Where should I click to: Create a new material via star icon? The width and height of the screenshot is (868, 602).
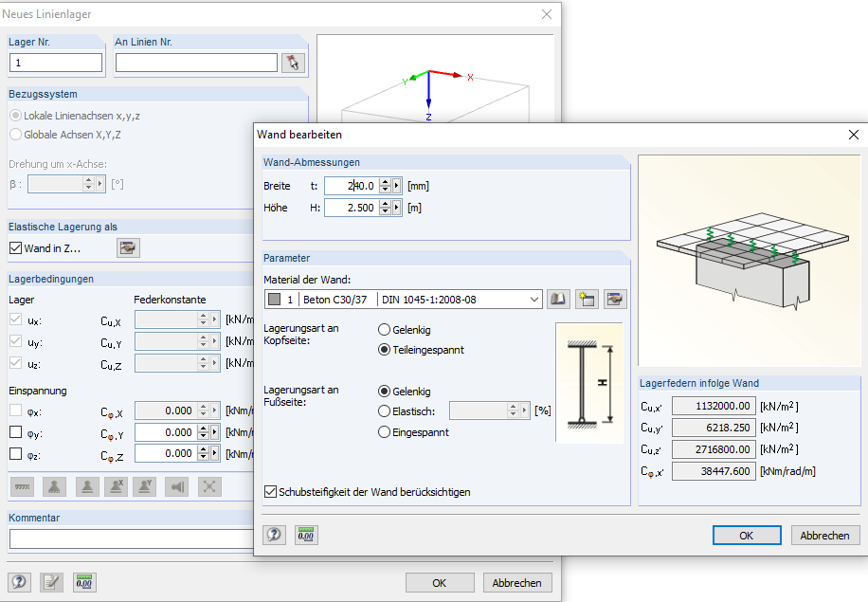587,299
